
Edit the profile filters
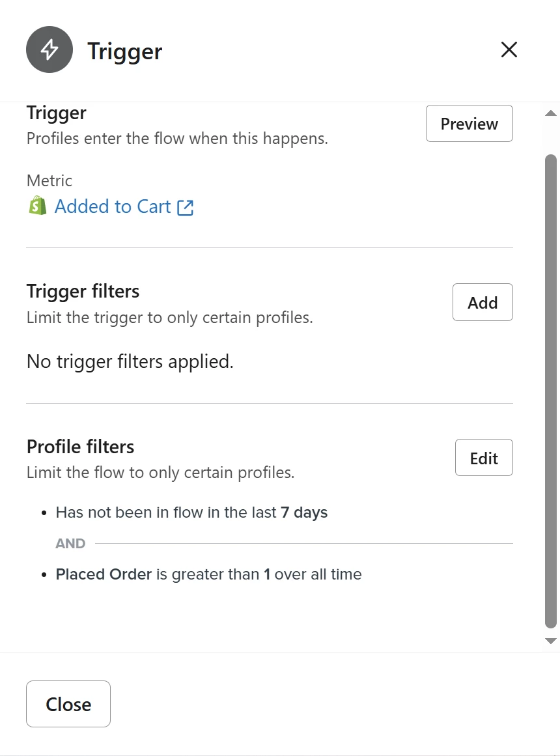[484, 458]
